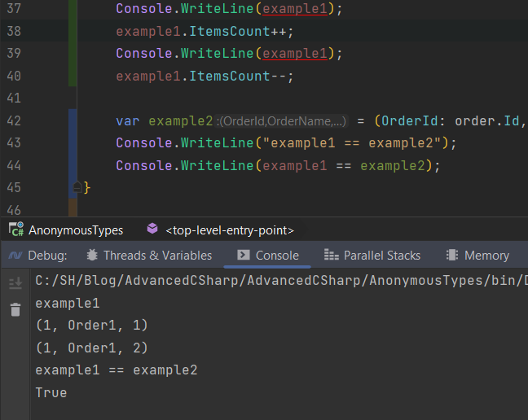Click the Parallel Stacks icon
This screenshot has height=420, width=528.
tap(332, 255)
